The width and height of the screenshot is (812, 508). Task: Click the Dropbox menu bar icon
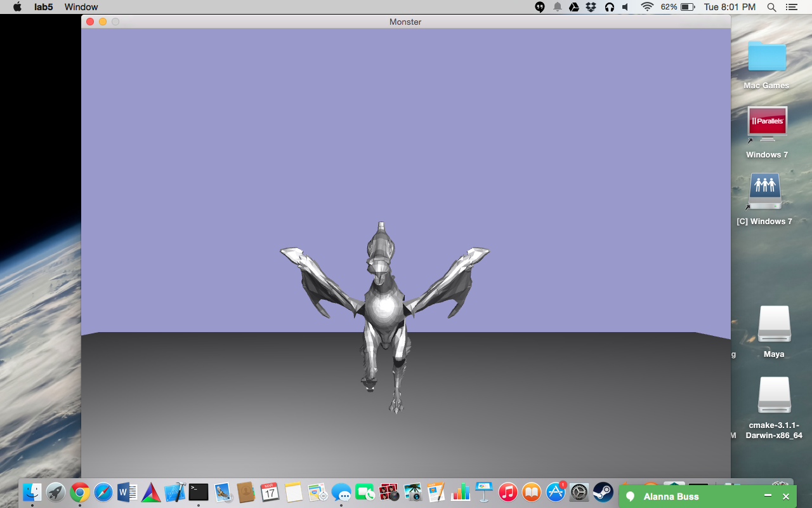[591, 7]
